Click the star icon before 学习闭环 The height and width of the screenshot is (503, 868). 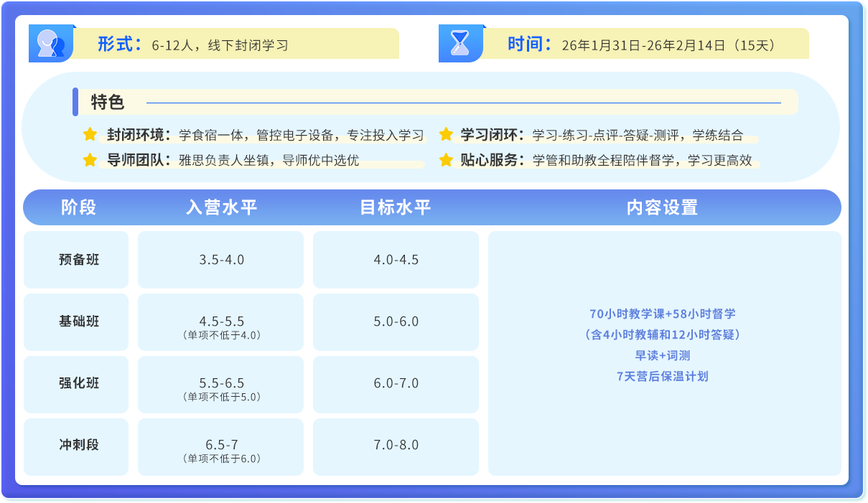(446, 135)
